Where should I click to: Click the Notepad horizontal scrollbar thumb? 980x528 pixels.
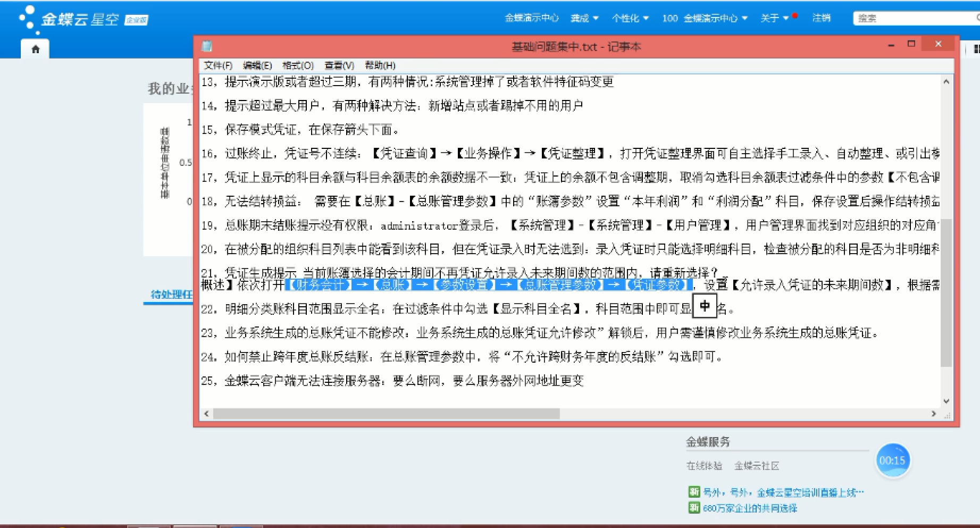click(386, 414)
